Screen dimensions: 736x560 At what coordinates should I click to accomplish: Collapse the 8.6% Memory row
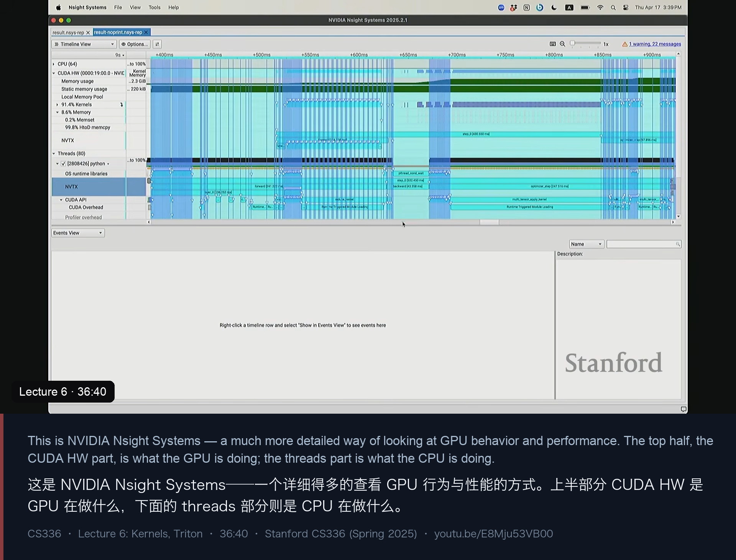pyautogui.click(x=58, y=112)
